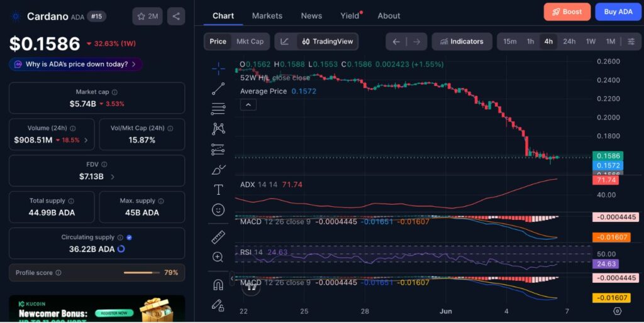Click the Profile score progress bar
Image resolution: width=644 pixels, height=323 pixels.
[142, 273]
